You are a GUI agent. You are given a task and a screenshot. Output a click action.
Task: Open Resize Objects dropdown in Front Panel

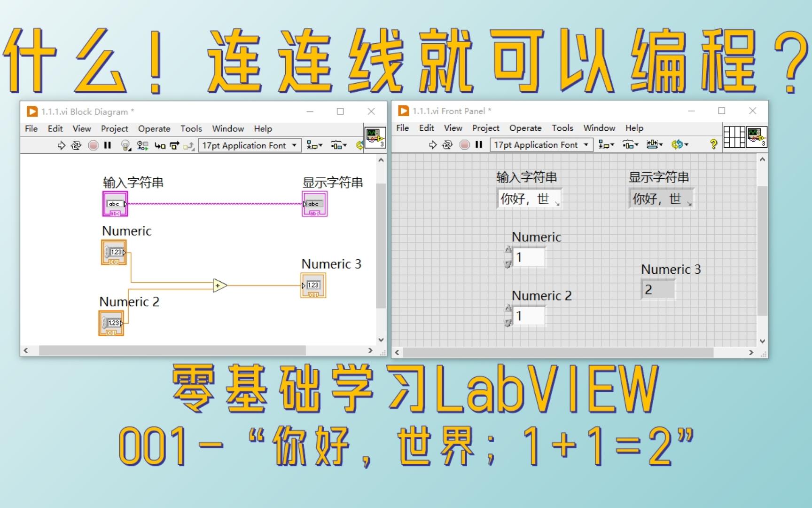click(654, 145)
